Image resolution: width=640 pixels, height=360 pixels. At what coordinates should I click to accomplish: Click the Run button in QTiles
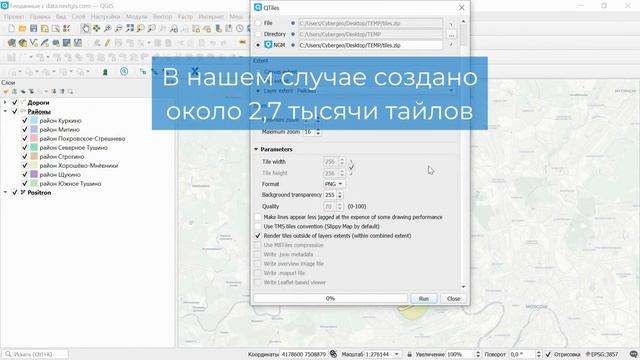[x=424, y=299]
